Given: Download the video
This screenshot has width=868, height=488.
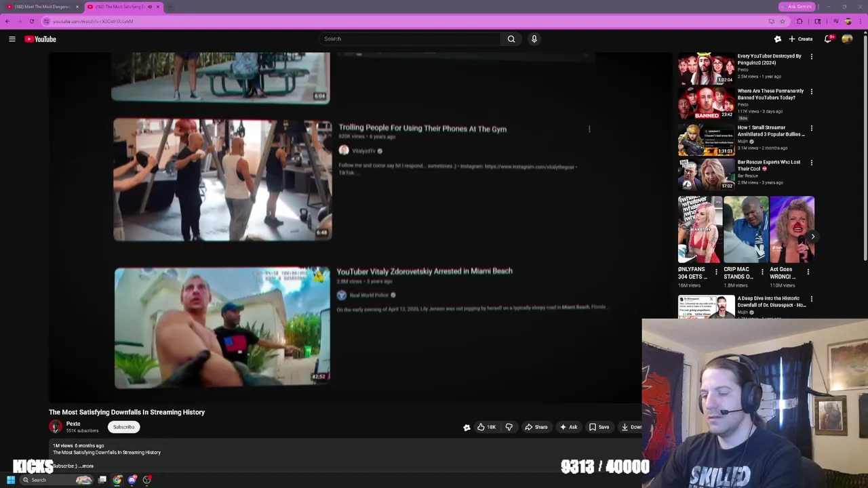Looking at the screenshot, I should (630, 427).
